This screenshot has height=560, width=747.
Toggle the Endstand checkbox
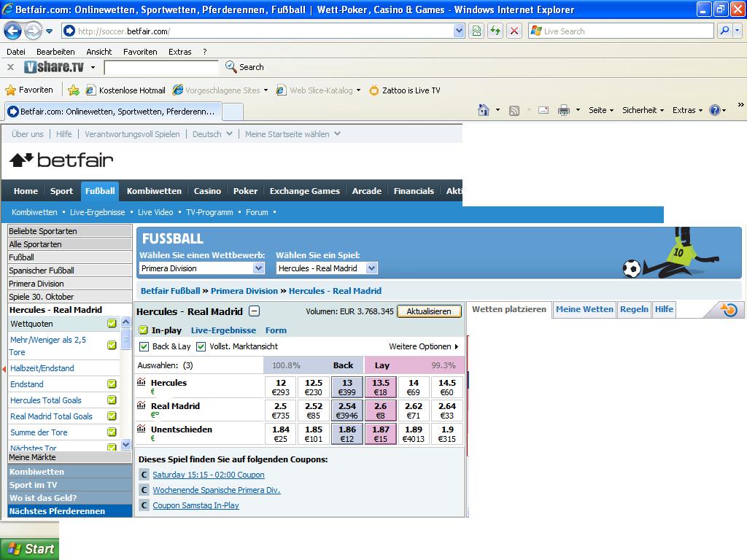pyautogui.click(x=112, y=384)
